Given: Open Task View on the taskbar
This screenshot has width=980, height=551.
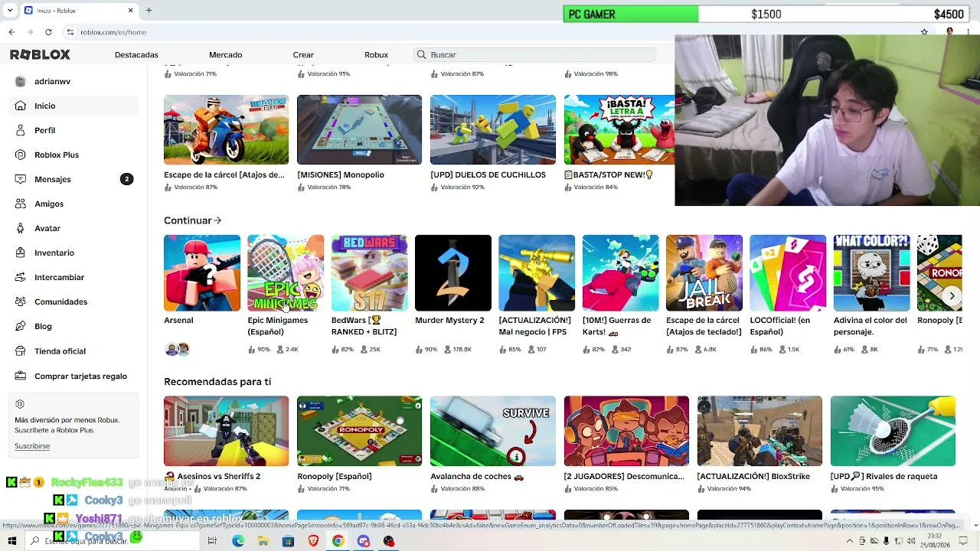Looking at the screenshot, I should pyautogui.click(x=212, y=541).
